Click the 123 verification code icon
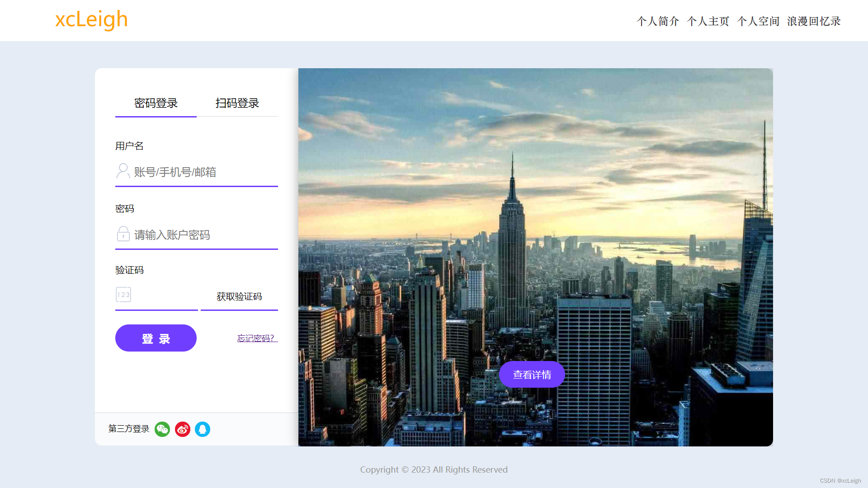Screen dimensions: 868x488 point(123,295)
